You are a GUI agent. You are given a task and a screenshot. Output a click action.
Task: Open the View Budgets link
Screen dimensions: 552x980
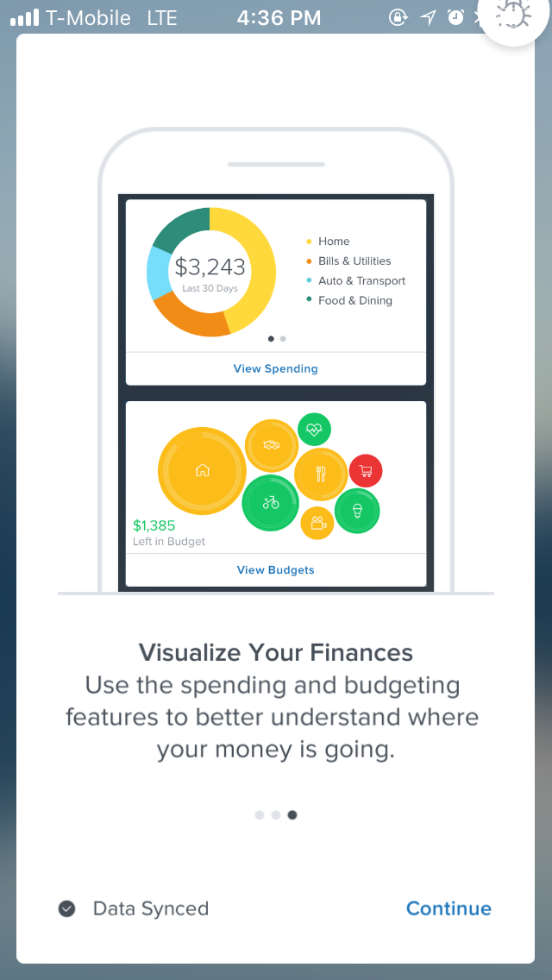pyautogui.click(x=276, y=570)
